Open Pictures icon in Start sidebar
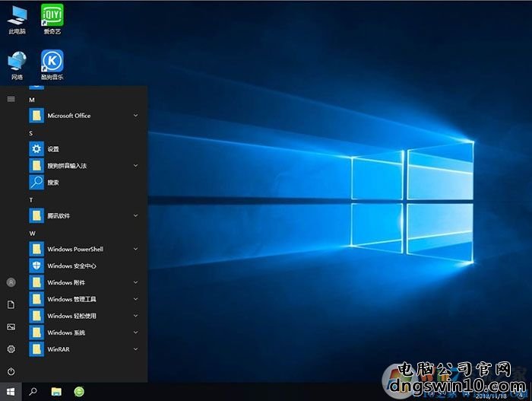Image resolution: width=532 pixels, height=401 pixels. pyautogui.click(x=11, y=327)
